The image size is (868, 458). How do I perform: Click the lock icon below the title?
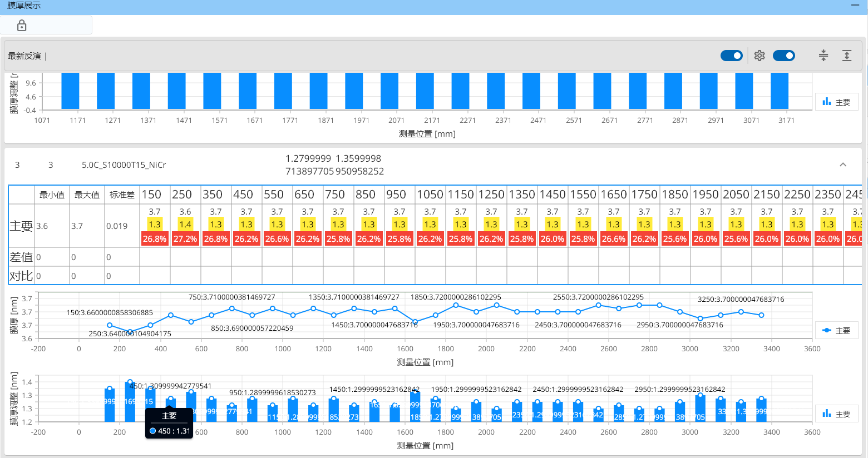tap(22, 26)
